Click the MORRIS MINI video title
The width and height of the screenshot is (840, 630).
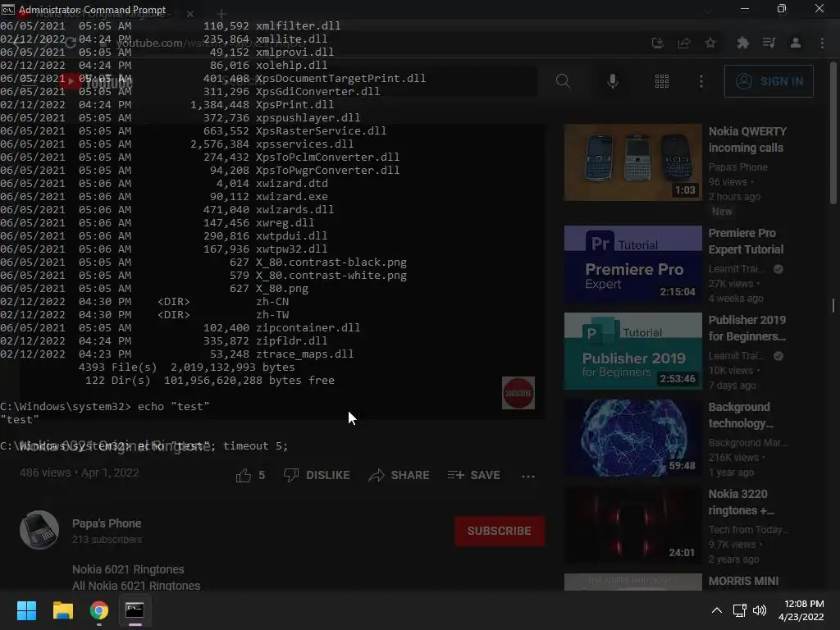(x=743, y=581)
